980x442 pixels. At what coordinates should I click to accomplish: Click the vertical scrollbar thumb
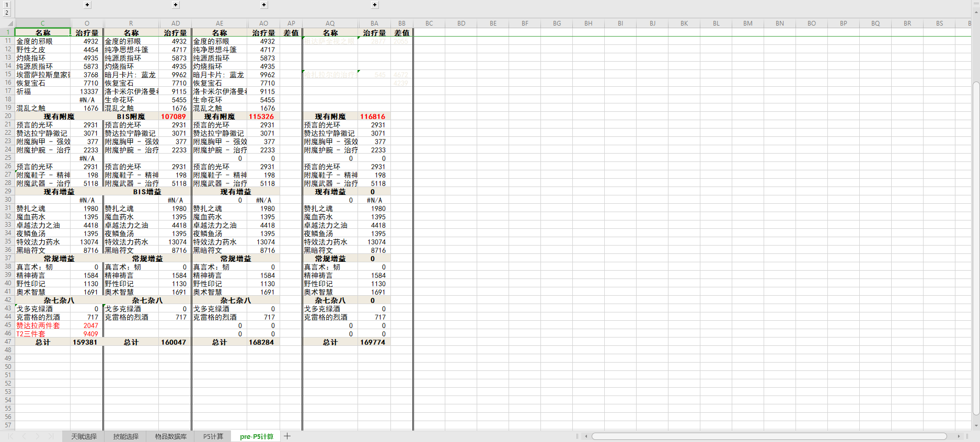[976, 248]
